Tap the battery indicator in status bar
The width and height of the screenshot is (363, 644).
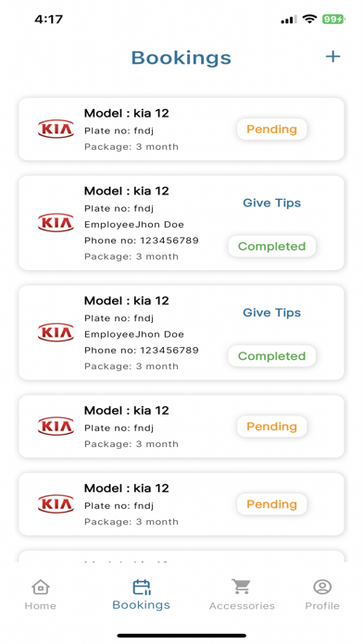[333, 19]
